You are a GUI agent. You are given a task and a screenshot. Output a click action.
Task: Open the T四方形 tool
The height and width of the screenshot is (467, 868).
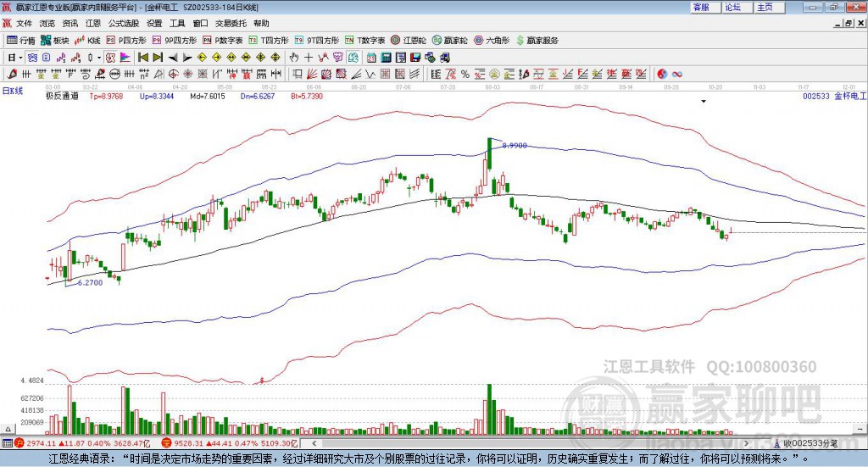(269, 41)
